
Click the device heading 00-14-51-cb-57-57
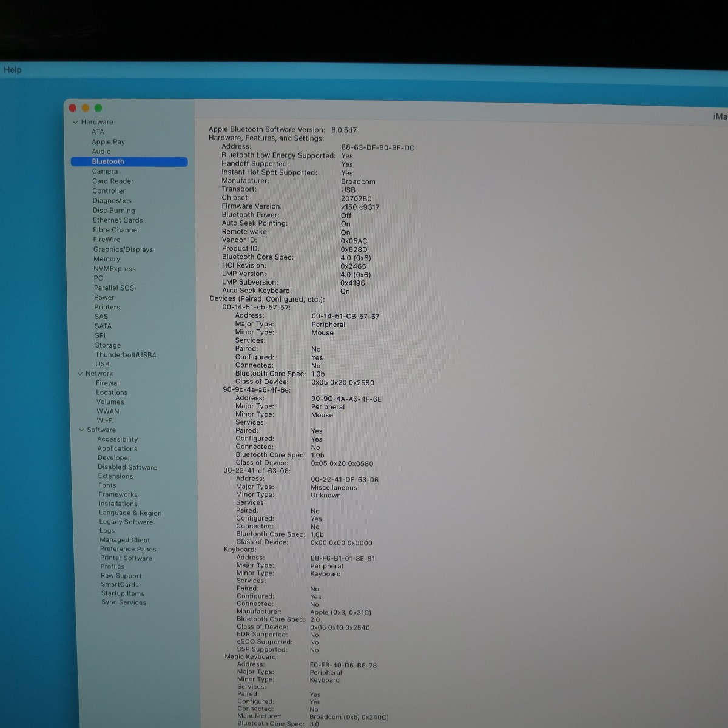tap(256, 308)
